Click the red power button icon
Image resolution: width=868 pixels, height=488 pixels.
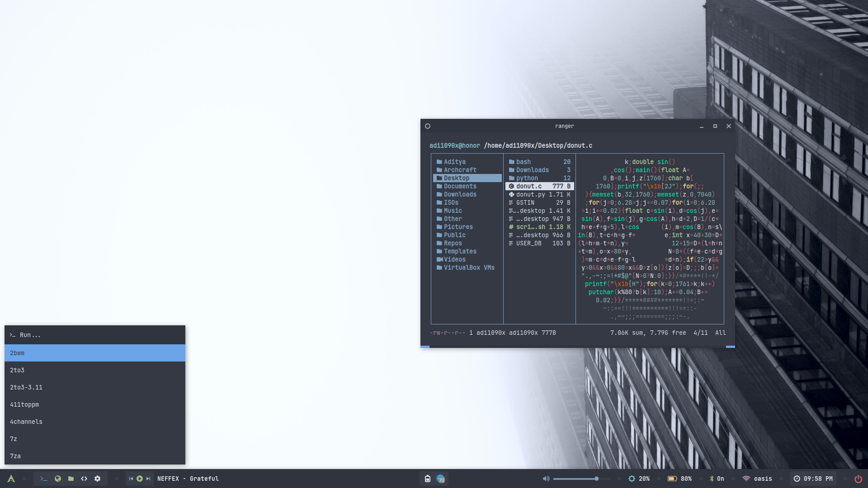tap(858, 479)
